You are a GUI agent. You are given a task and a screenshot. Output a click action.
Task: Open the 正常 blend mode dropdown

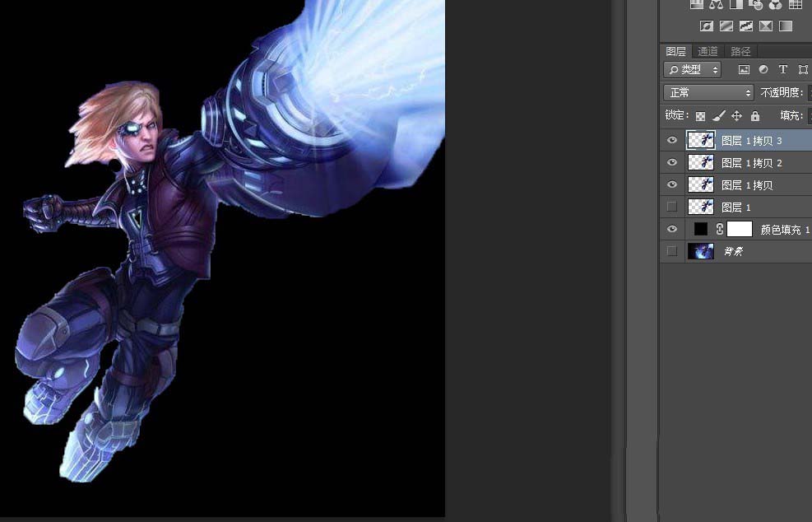[x=708, y=93]
